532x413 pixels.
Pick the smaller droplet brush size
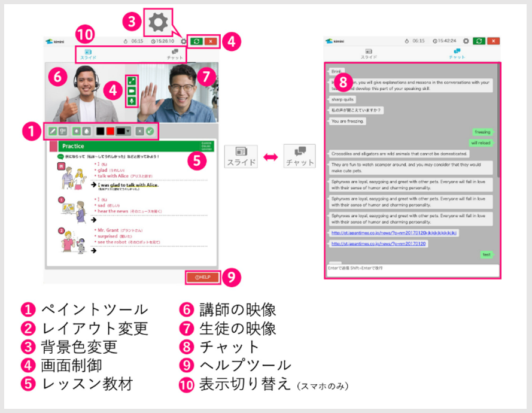77,131
